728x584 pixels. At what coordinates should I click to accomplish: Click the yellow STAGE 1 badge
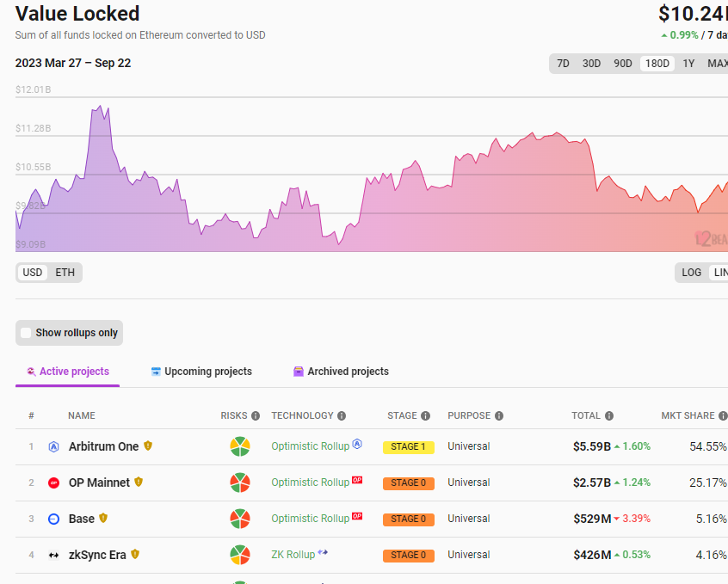tap(409, 447)
